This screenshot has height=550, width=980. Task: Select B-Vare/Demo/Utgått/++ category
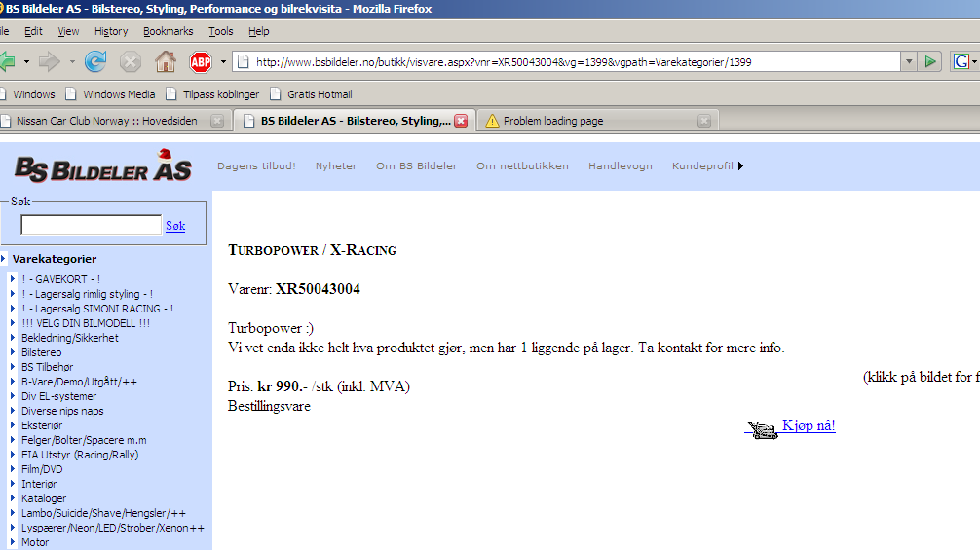[79, 382]
